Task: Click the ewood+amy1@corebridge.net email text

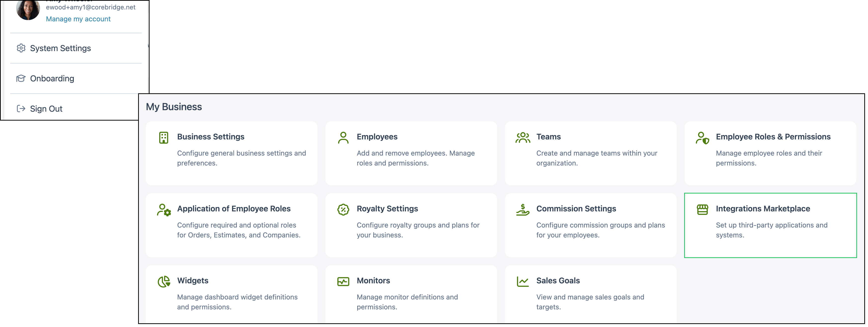Action: coord(91,7)
